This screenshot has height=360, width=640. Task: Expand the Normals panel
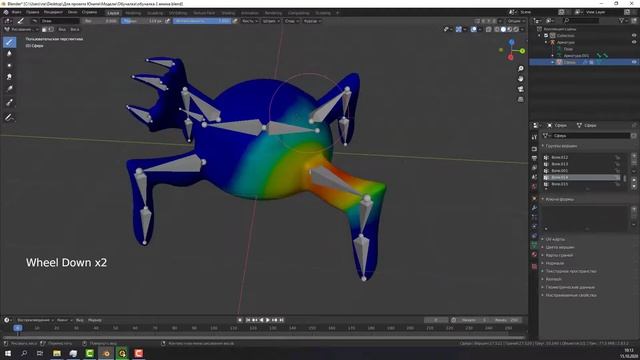tap(555, 263)
